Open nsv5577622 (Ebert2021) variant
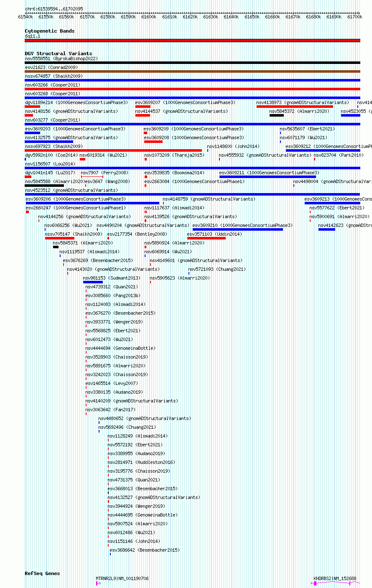Screen dimensions: 372x588 pos(337,208)
